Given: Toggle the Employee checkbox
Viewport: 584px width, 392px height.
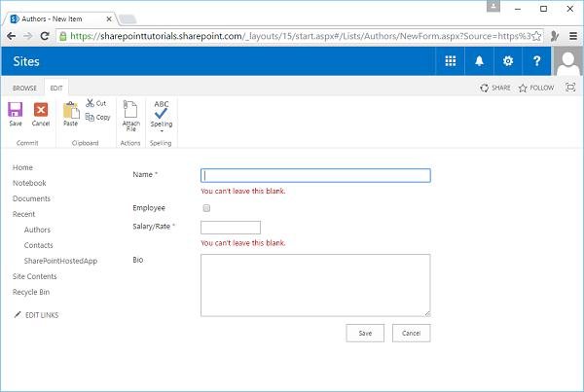Looking at the screenshot, I should [x=204, y=208].
